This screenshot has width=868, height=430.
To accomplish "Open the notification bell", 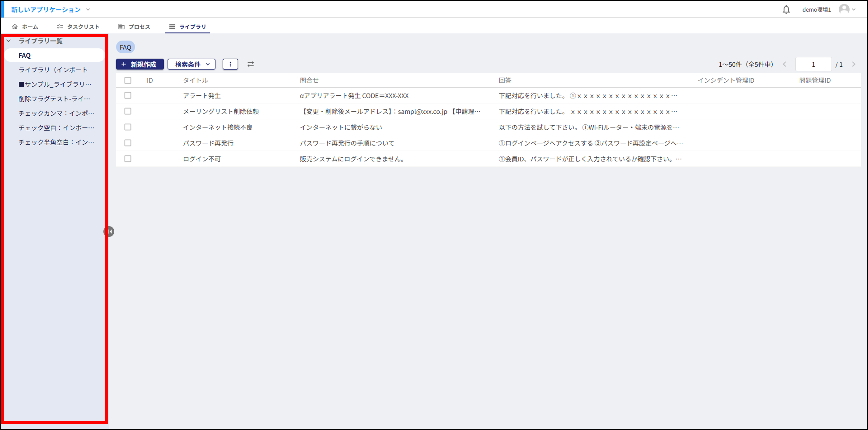I will click(786, 9).
